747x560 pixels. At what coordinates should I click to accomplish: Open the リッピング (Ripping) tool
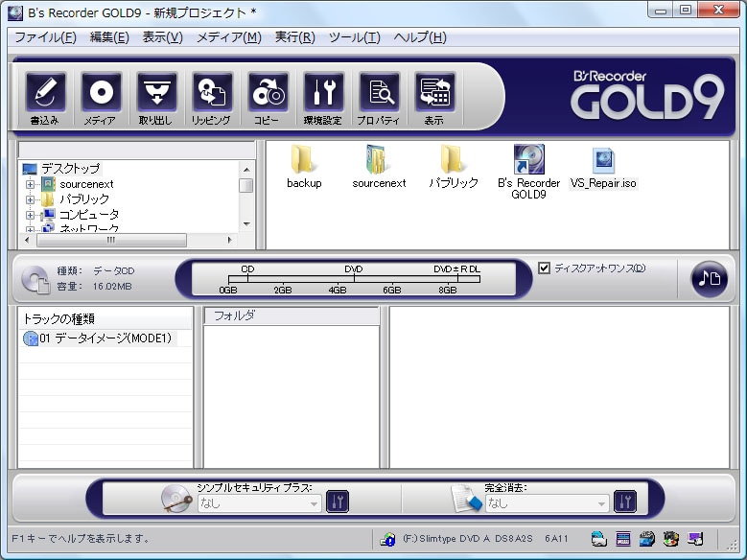coord(211,94)
